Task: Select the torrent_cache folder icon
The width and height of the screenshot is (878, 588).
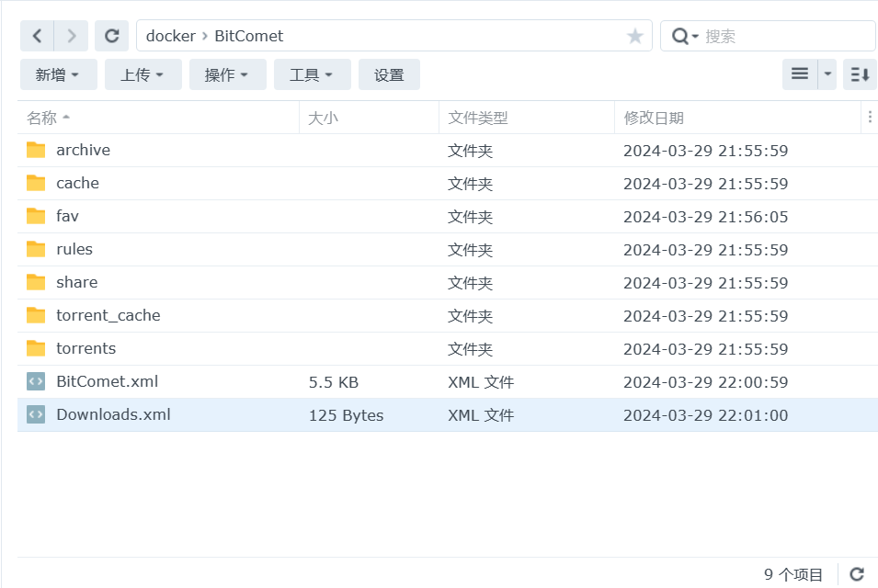Action: pyautogui.click(x=36, y=315)
